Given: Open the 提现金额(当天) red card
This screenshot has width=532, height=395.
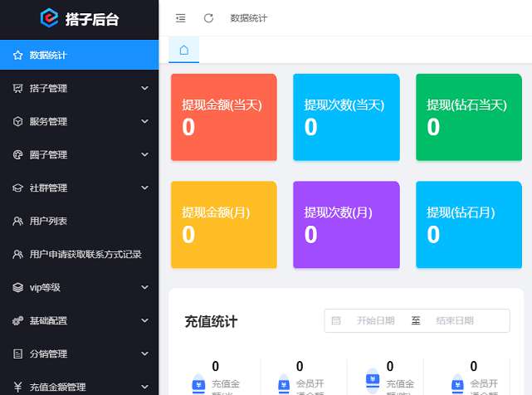Looking at the screenshot, I should click(x=224, y=117).
